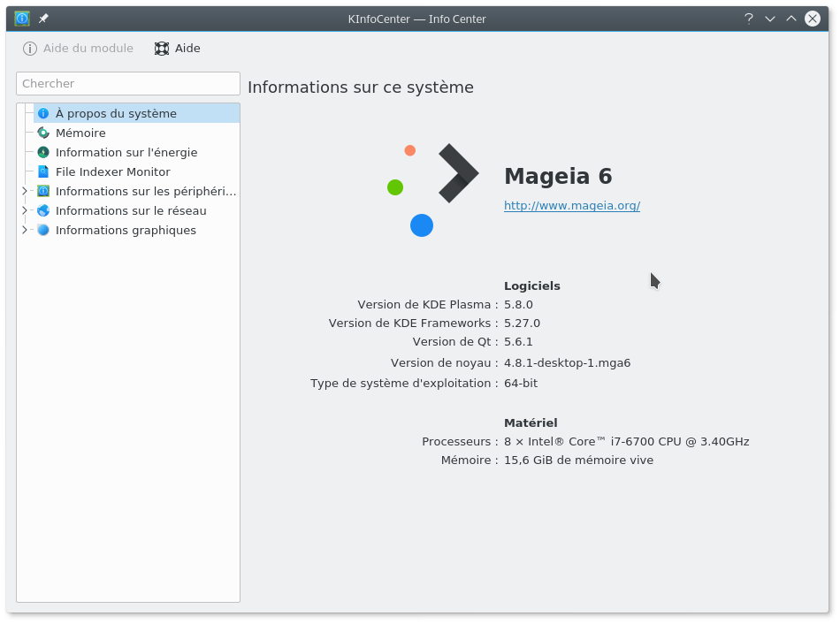Click the KDE Frameworks version 5.27.0

[x=523, y=323]
